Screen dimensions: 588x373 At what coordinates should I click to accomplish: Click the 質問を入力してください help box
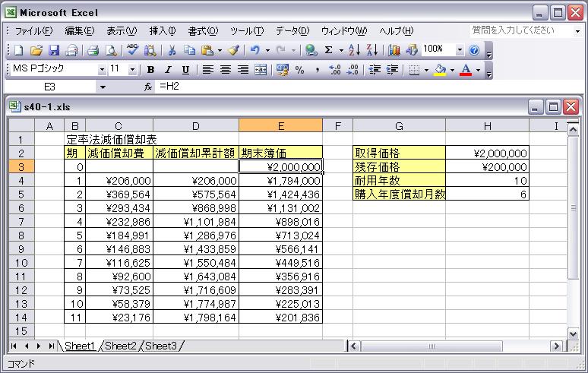(x=521, y=30)
